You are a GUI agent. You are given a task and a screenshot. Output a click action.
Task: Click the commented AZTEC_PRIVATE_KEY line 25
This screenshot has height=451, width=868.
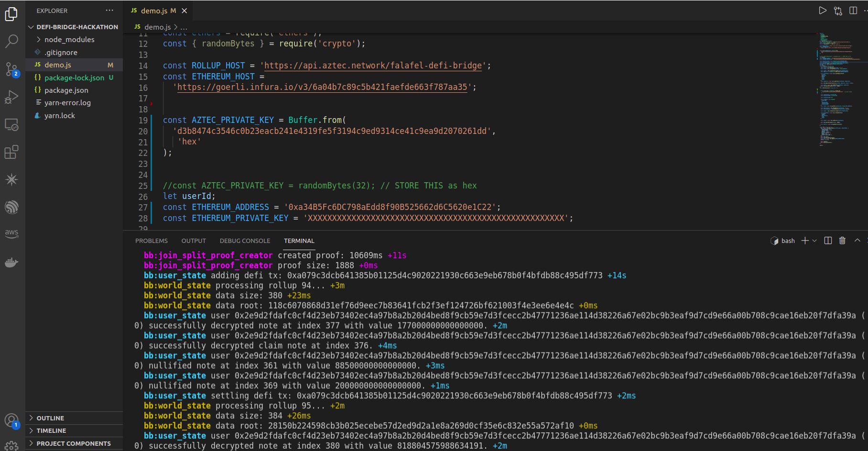[x=320, y=186]
